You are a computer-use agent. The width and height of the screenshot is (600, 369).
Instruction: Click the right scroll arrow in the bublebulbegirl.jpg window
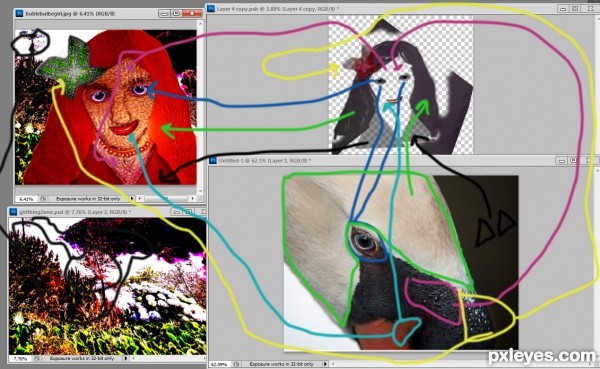pos(192,199)
